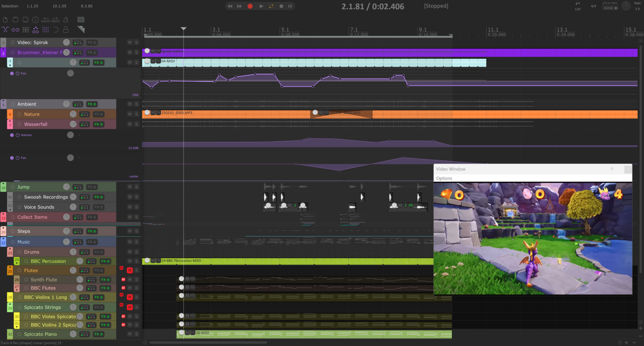Toggle the locking padlock icon
644x346 pixels.
(x=66, y=30)
